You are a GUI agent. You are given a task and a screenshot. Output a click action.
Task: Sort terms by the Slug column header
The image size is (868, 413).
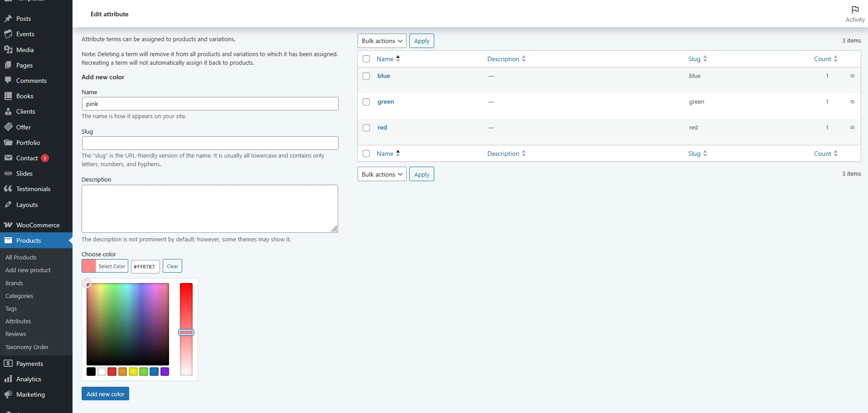tap(694, 59)
